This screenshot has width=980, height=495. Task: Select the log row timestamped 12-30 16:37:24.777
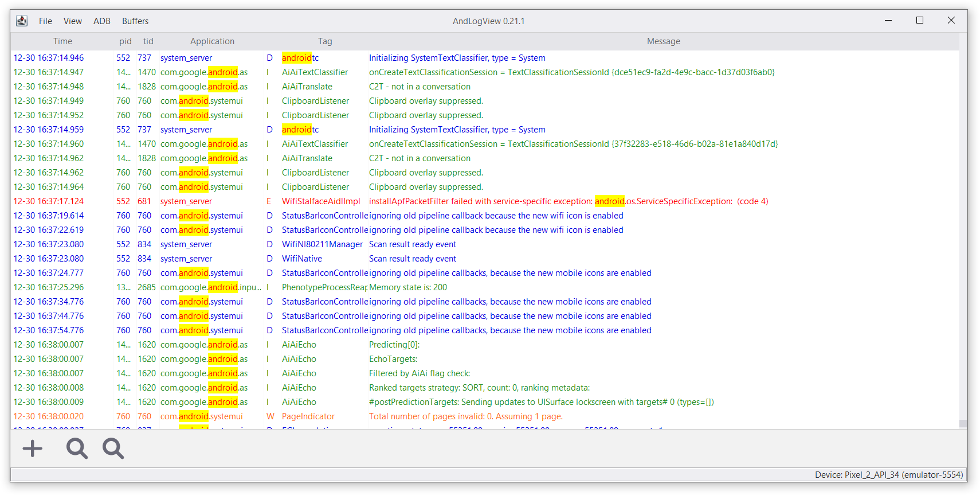click(x=485, y=273)
